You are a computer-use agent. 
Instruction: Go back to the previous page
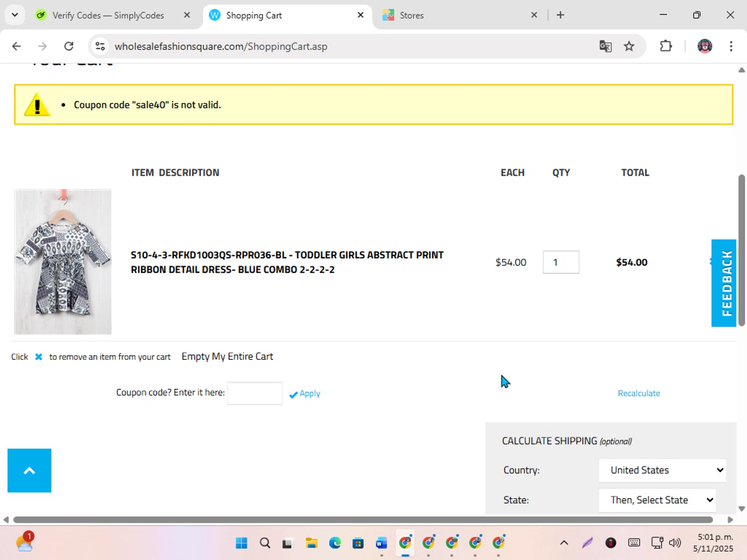click(x=16, y=46)
